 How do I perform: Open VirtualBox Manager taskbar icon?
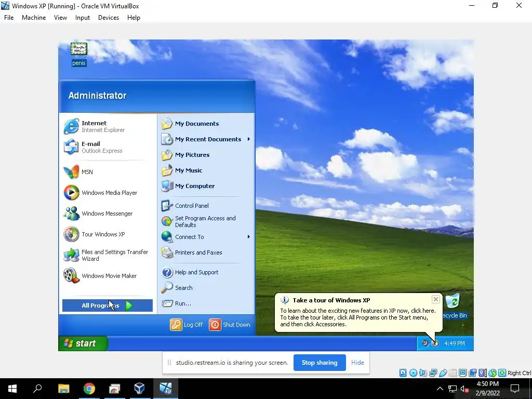pyautogui.click(x=139, y=389)
